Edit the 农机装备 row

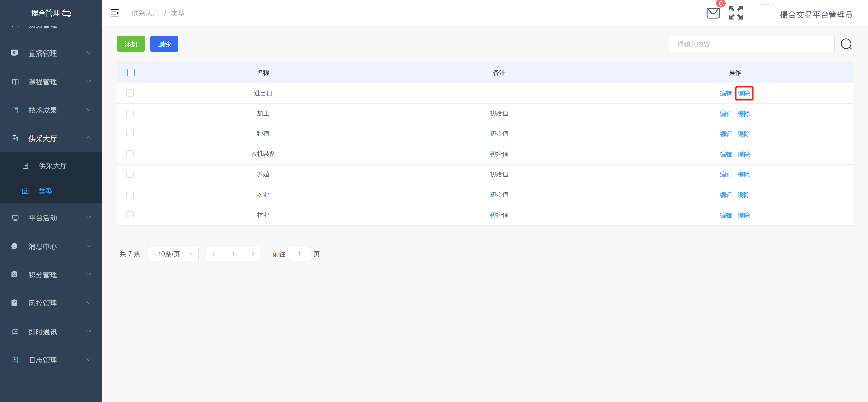click(726, 154)
